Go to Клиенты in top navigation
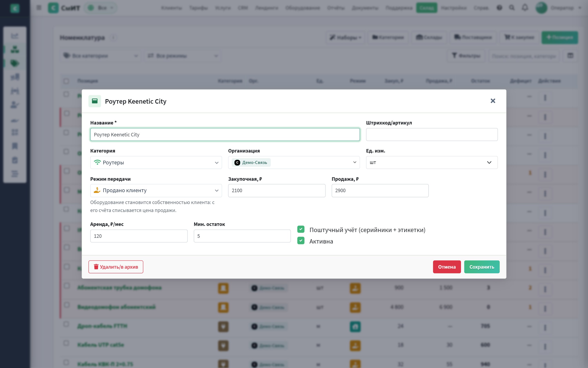The height and width of the screenshot is (368, 588). 171,8
